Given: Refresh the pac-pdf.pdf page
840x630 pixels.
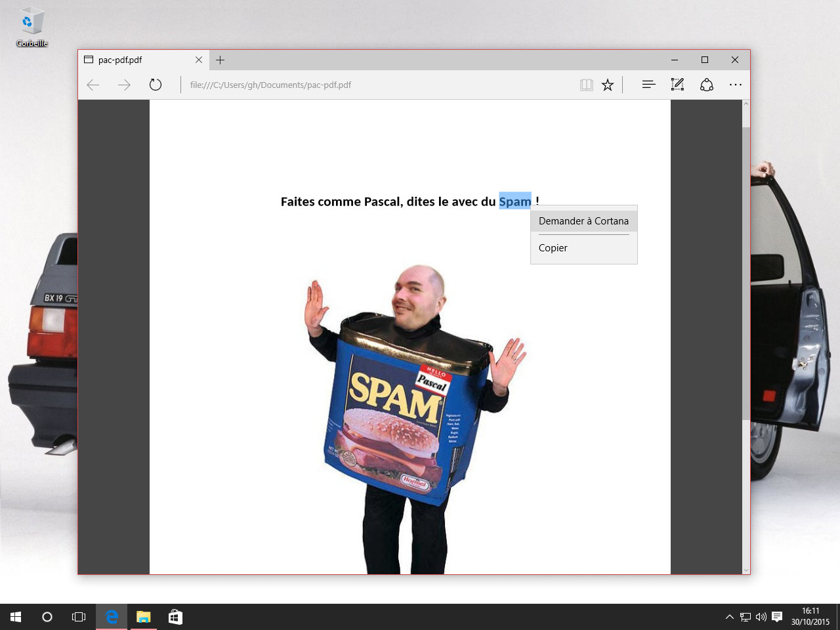Looking at the screenshot, I should [x=155, y=85].
